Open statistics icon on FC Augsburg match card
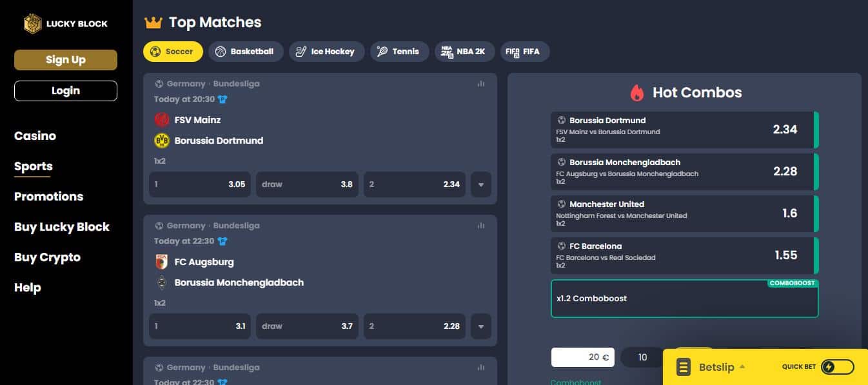Viewport: 868px width, 385px height. point(481,226)
